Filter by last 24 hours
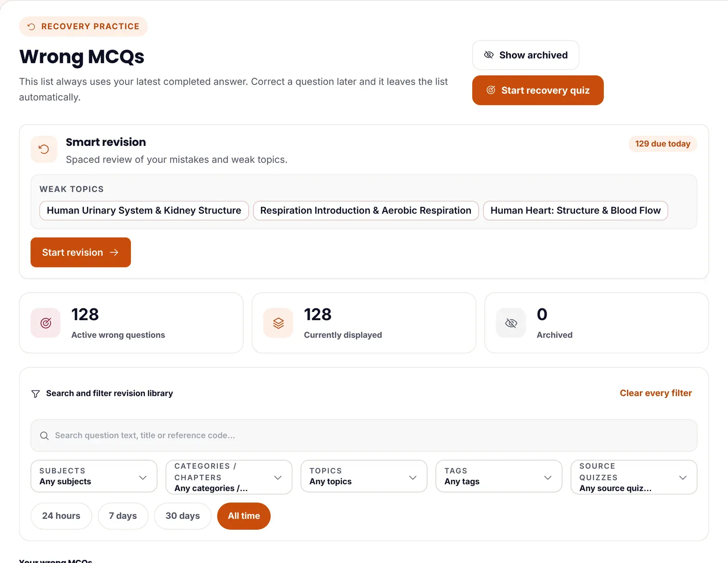 tap(61, 516)
